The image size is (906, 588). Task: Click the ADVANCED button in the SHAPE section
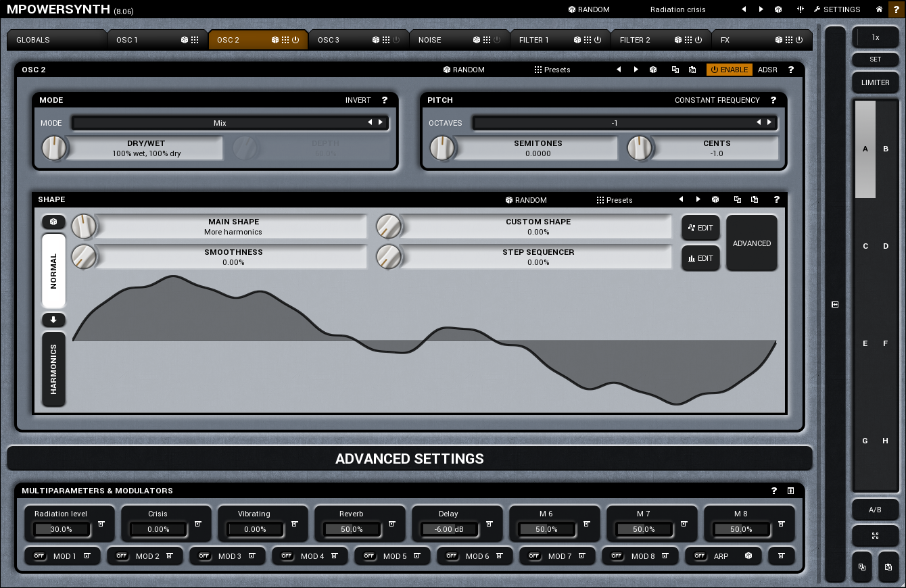pyautogui.click(x=752, y=243)
